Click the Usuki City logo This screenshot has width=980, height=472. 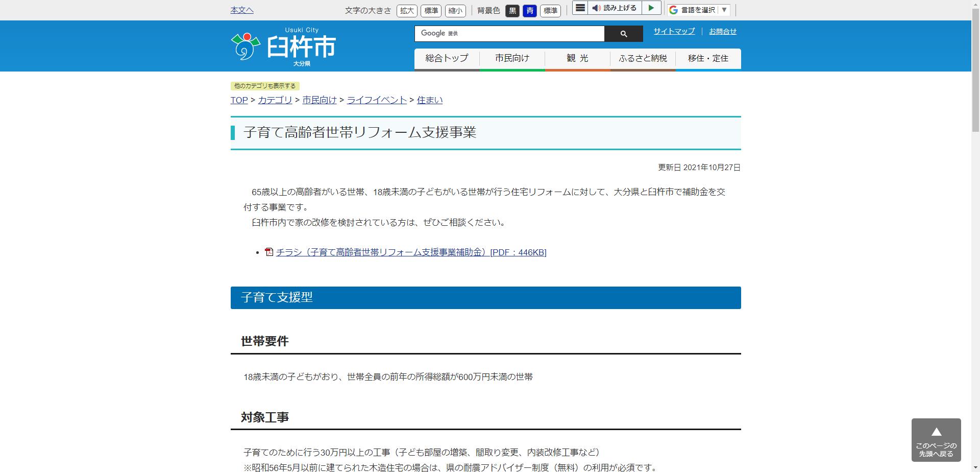(283, 46)
